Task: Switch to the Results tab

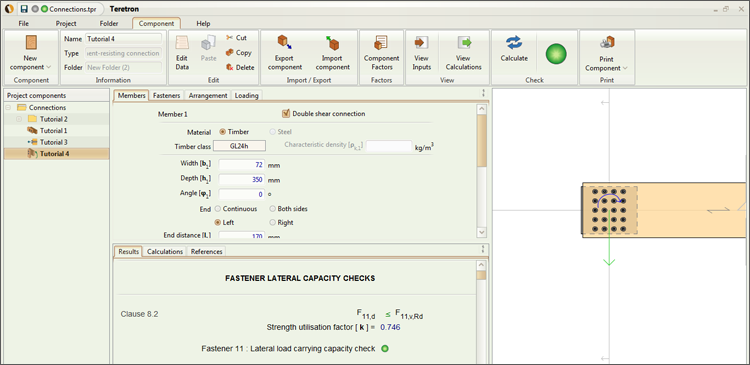Action: [129, 251]
